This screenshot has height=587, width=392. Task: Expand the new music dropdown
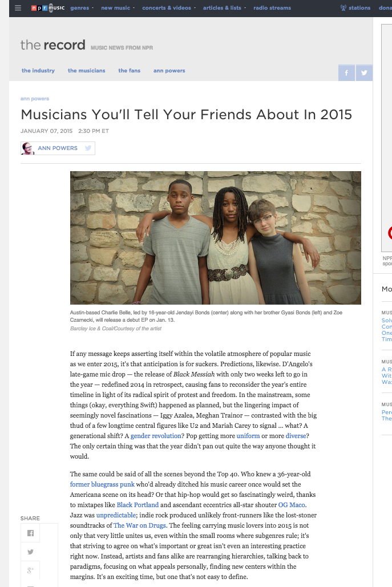[x=118, y=8]
